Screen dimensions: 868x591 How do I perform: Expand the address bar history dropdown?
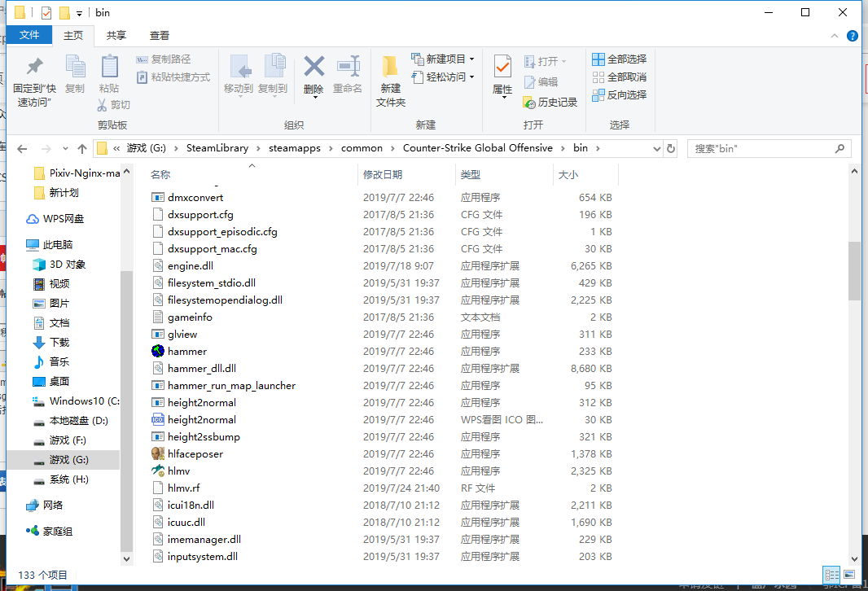[x=656, y=148]
